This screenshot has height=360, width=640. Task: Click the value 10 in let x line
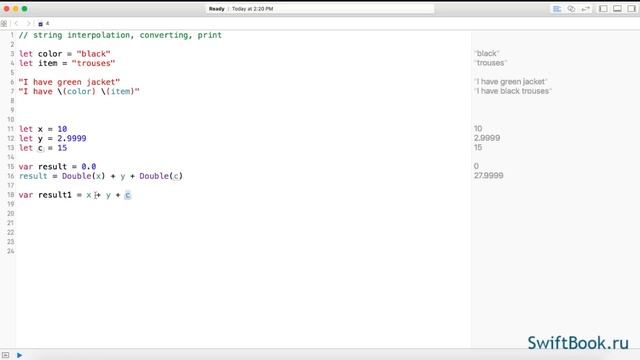click(x=62, y=129)
